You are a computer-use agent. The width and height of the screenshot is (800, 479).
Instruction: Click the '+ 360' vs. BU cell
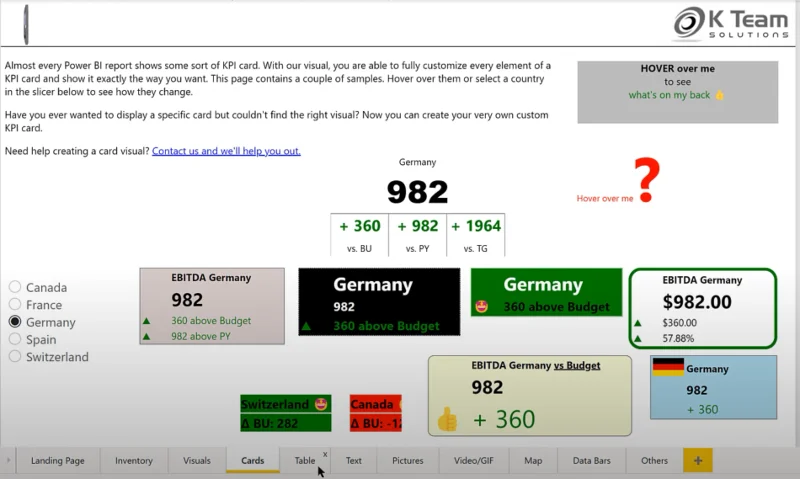(x=360, y=235)
